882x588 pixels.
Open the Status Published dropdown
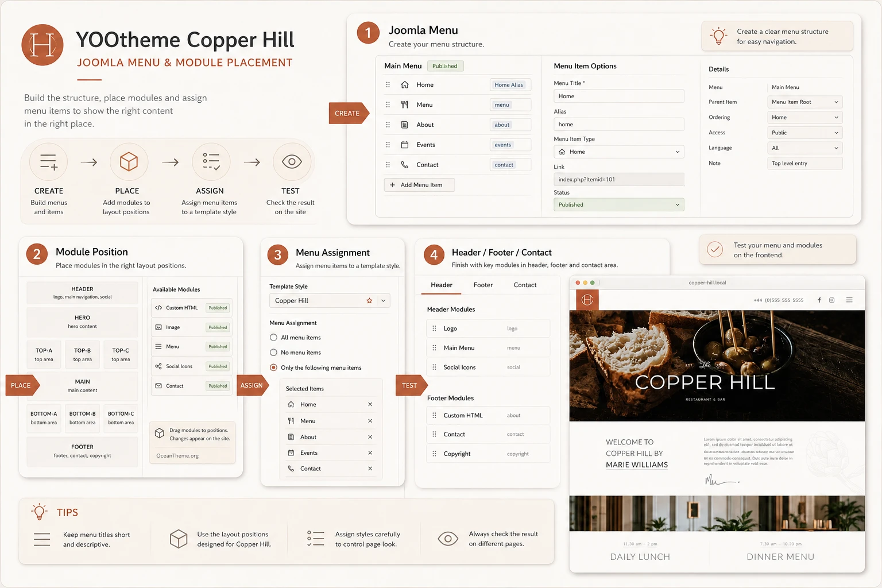(x=618, y=204)
